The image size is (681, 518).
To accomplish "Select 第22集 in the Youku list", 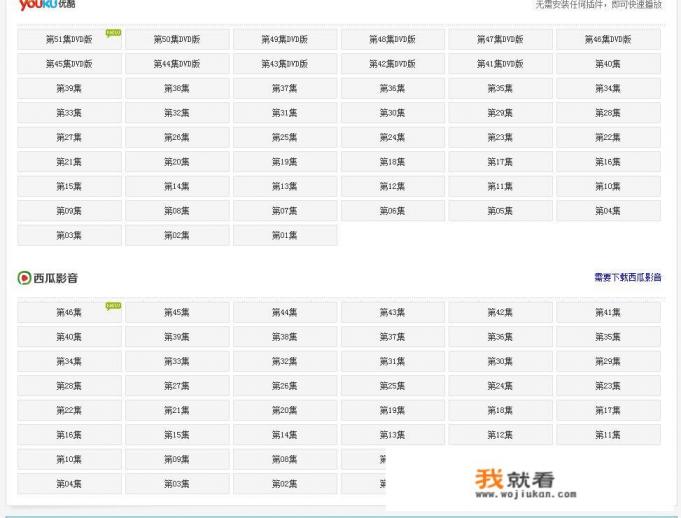I will [x=608, y=138].
